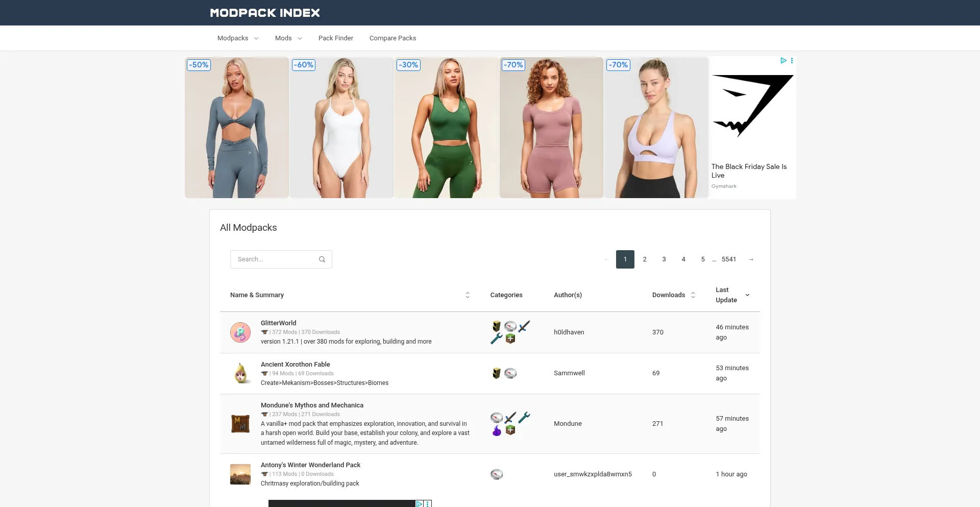Click the AdChoices icon on the banner ad
This screenshot has width=980, height=507.
[783, 61]
